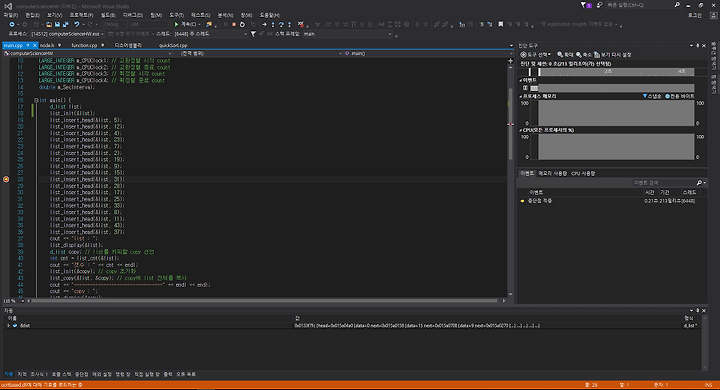720x390 pixels.
Task: Collapse the Events (이벤트) graph section
Action: [x=521, y=80]
